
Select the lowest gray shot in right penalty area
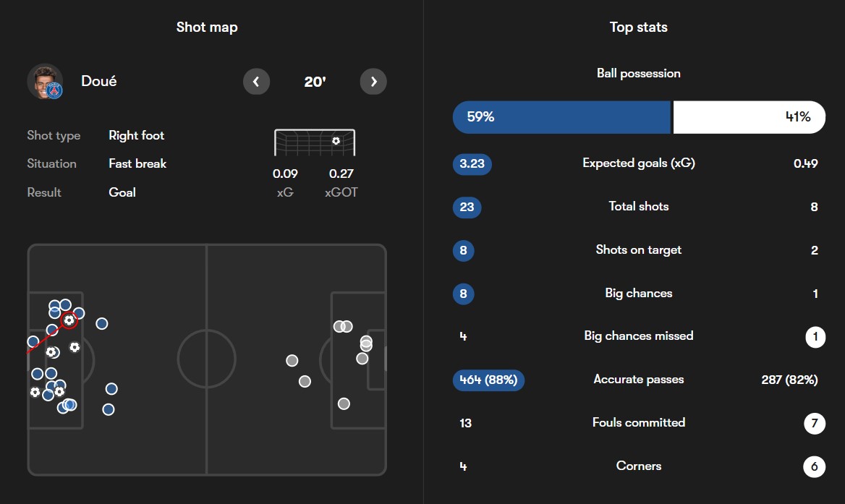[344, 403]
